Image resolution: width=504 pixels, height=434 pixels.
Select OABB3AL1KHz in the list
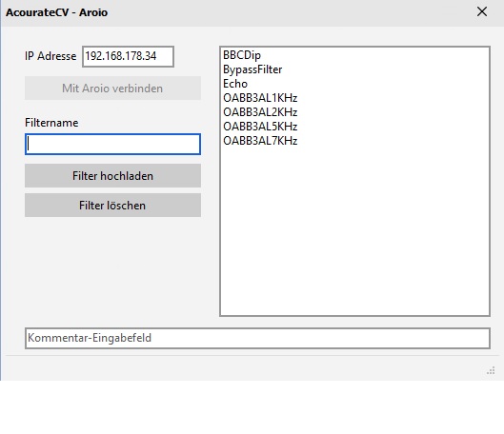(x=260, y=98)
